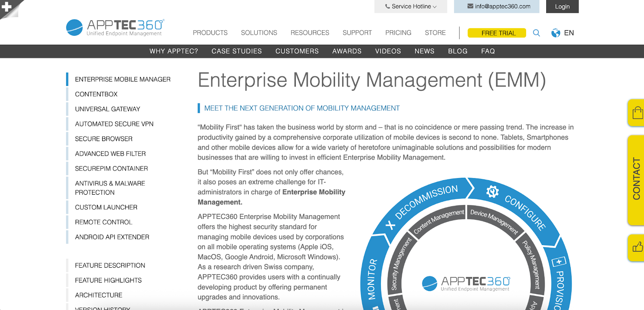
Task: Click the globe language icon
Action: tap(556, 33)
